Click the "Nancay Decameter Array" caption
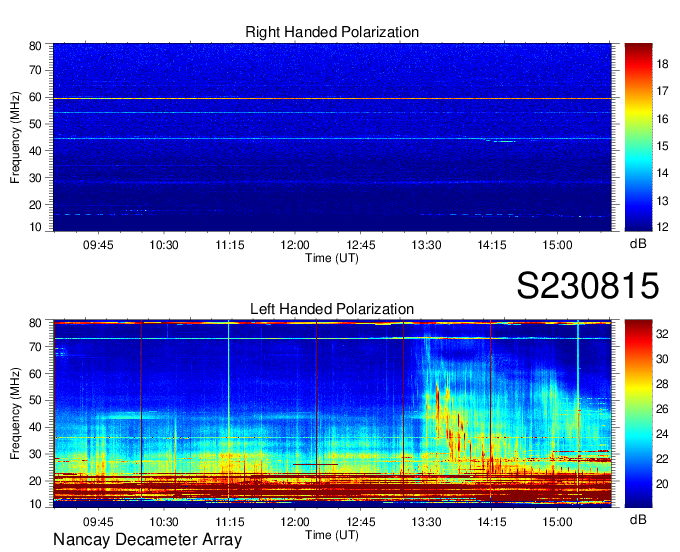 pyautogui.click(x=147, y=540)
